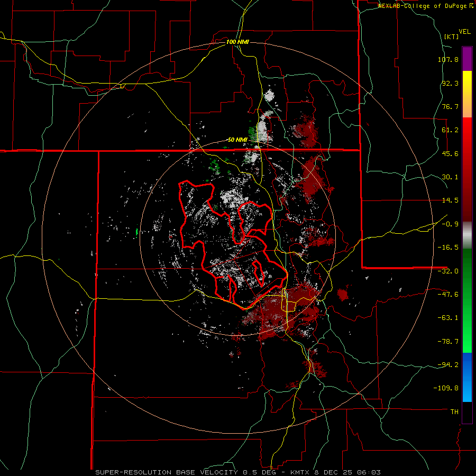The height and width of the screenshot is (476, 476).
Task: Click the 50 NMI range ring label
Action: click(237, 140)
